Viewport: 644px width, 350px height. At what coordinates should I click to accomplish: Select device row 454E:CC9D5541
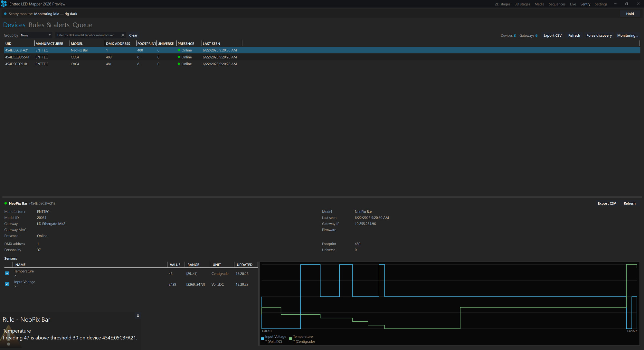pyautogui.click(x=322, y=57)
